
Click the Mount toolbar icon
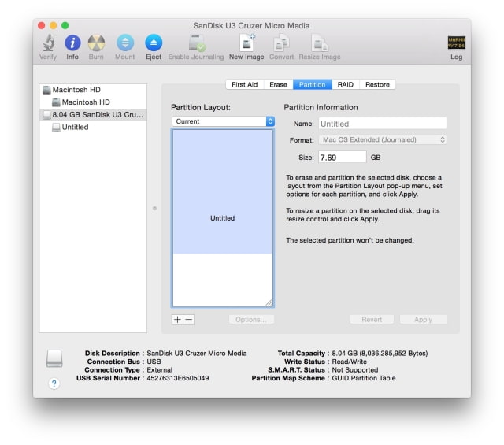tap(125, 43)
